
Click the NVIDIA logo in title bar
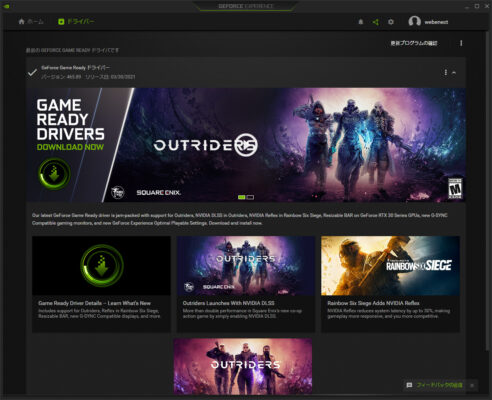(x=6, y=6)
